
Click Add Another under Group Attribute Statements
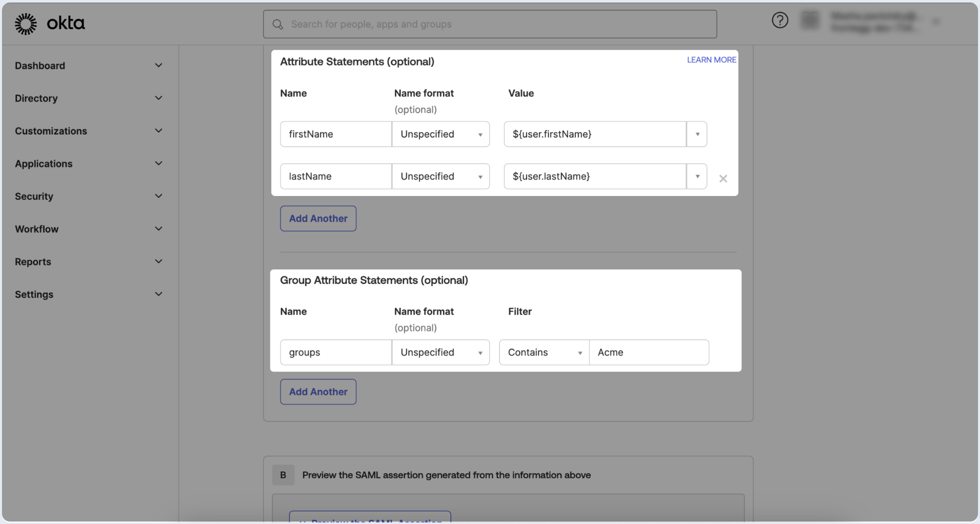coord(318,392)
